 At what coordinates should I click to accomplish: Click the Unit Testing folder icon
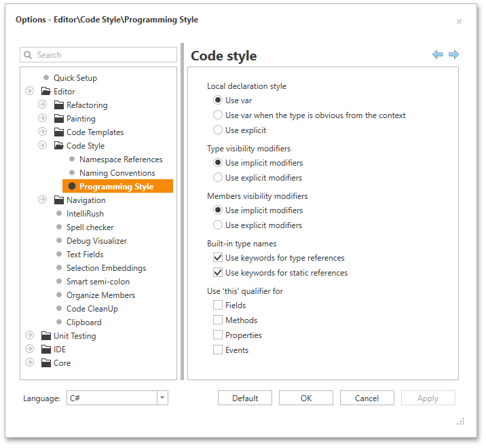pyautogui.click(x=46, y=336)
